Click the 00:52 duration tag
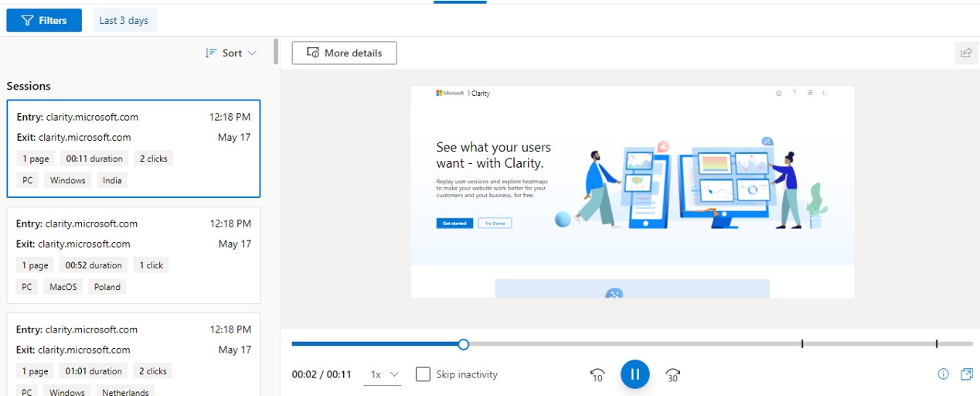The height and width of the screenshot is (396, 980). point(94,265)
